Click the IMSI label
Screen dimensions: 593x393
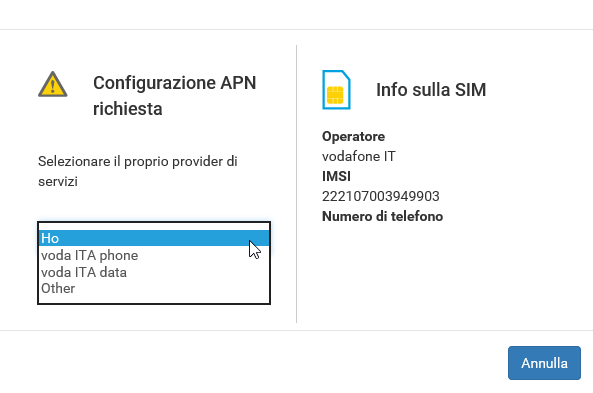tap(336, 176)
